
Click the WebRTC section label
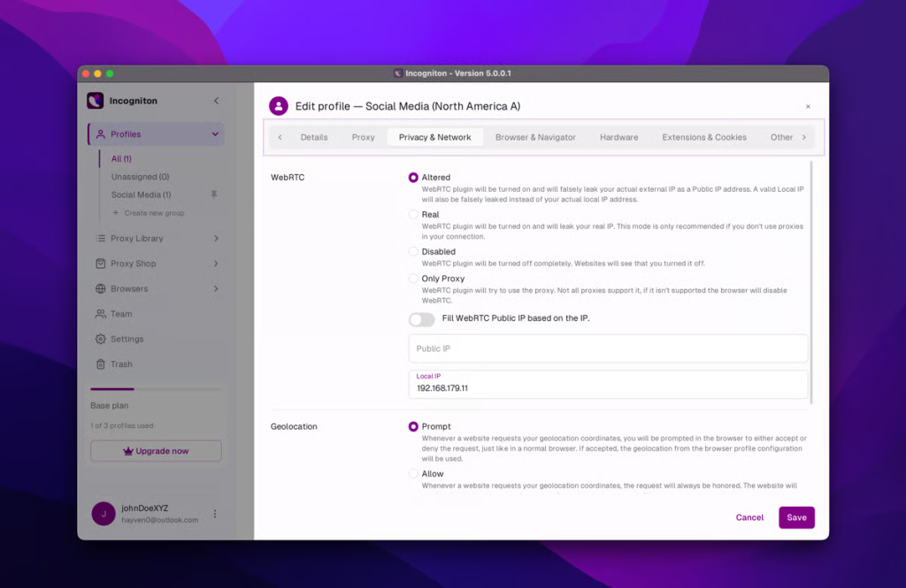[x=288, y=178]
